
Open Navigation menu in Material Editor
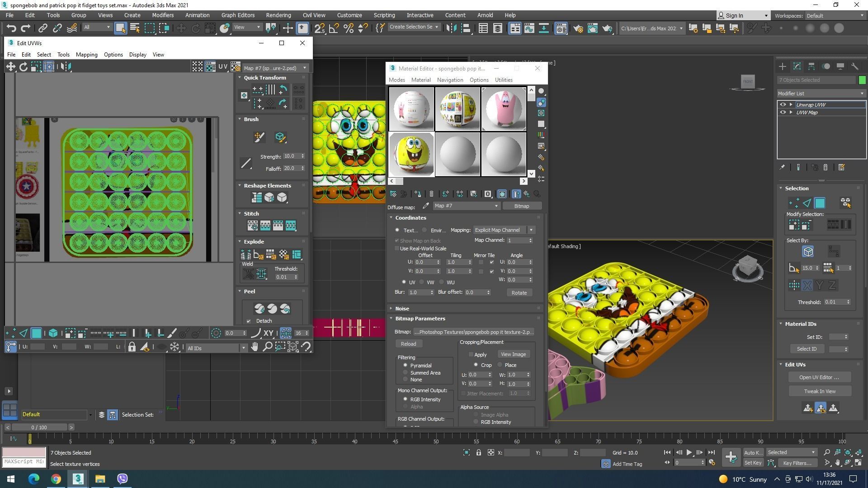[450, 80]
